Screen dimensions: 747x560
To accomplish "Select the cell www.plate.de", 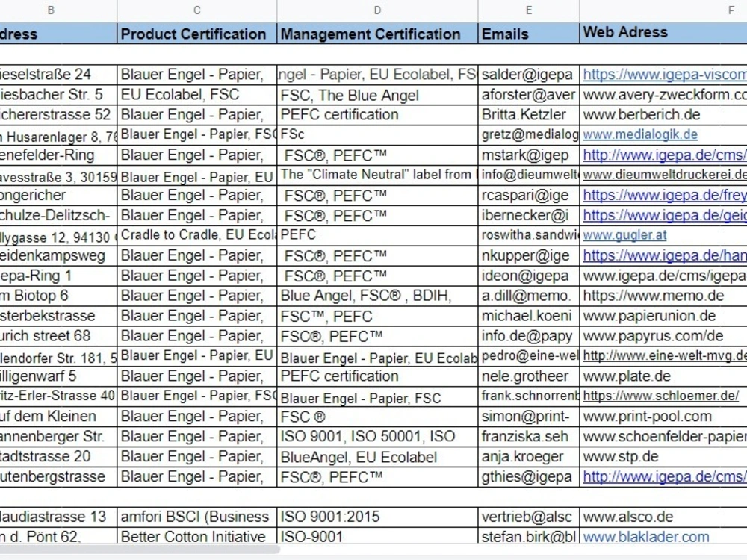I will tap(663, 376).
